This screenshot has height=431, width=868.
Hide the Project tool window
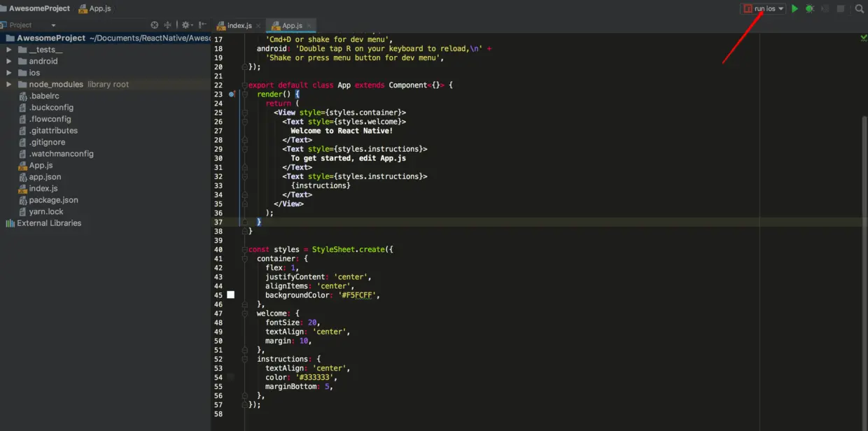point(202,24)
